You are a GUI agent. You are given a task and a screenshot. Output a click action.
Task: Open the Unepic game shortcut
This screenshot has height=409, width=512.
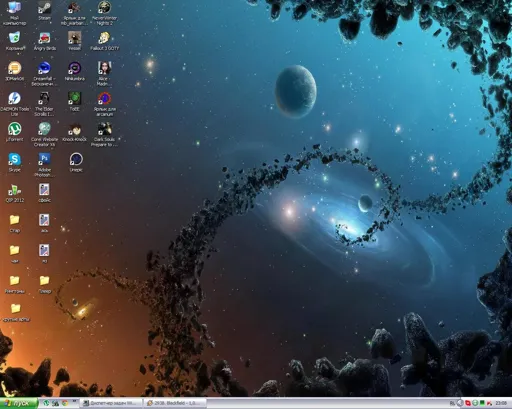pos(76,162)
